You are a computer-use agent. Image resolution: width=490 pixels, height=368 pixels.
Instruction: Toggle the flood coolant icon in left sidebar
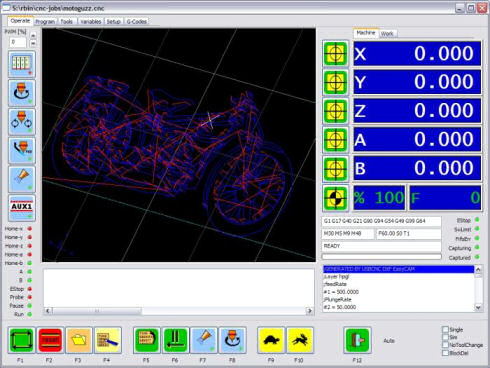click(22, 179)
